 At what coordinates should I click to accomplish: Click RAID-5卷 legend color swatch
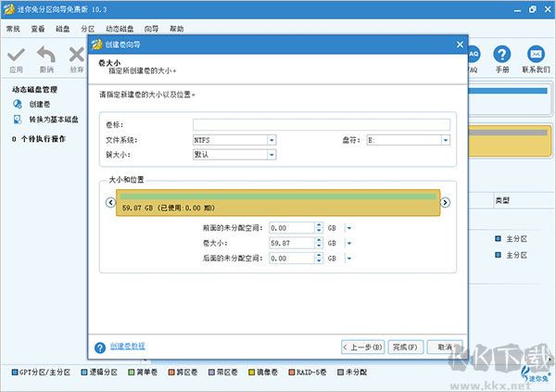pos(292,373)
